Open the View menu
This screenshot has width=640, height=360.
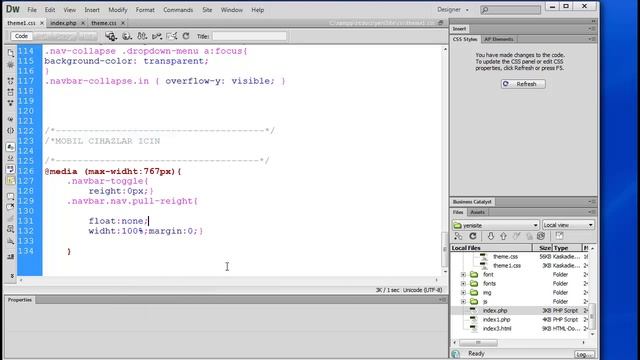coord(69,10)
